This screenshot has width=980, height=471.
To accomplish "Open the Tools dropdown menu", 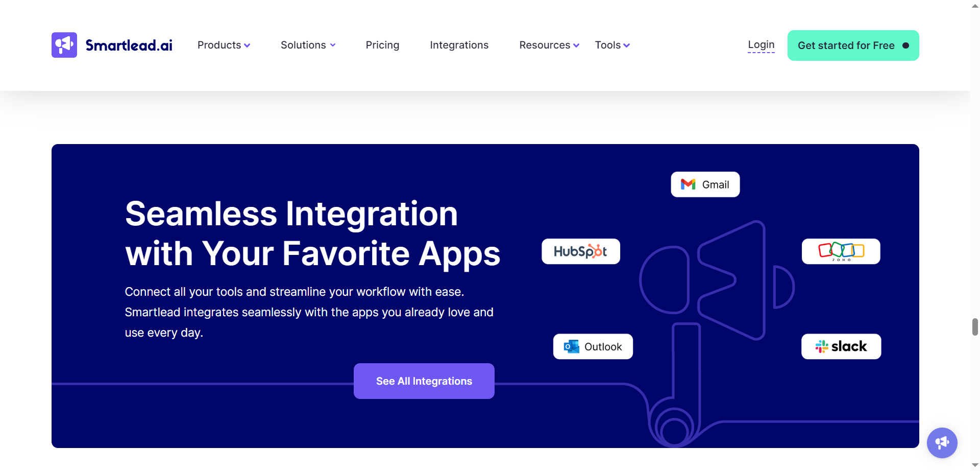I will click(612, 45).
